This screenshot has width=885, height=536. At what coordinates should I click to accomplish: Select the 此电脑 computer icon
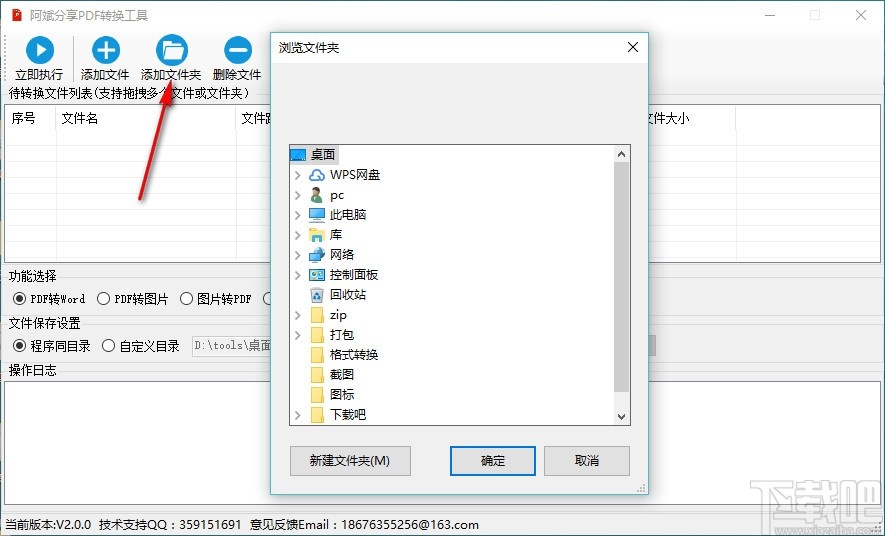pos(317,215)
